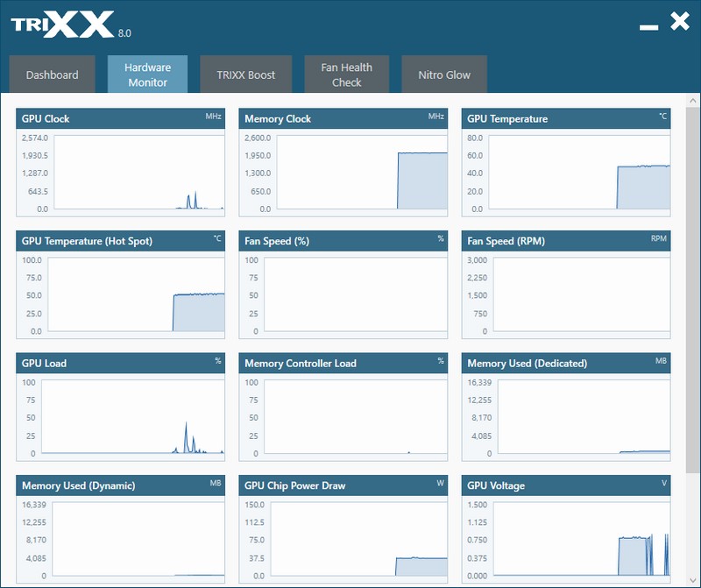Viewport: 701px width, 588px height.
Task: Click the GPU Temperature graph
Action: coord(579,172)
